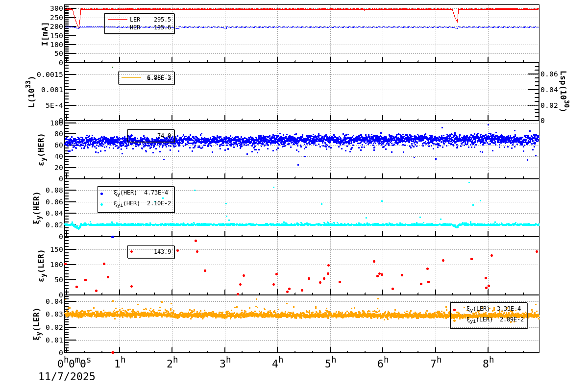Click the blue ξy(HER) legend marker

pos(102,193)
